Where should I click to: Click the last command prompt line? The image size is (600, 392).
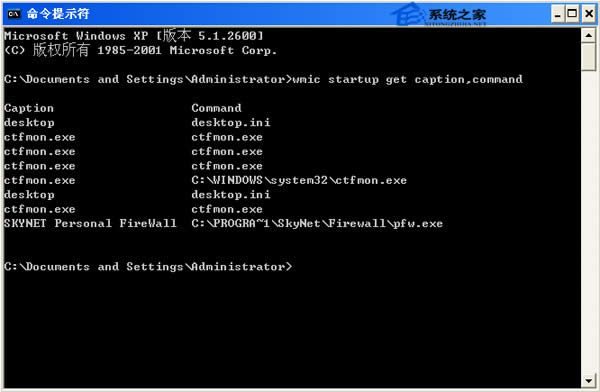(148, 266)
